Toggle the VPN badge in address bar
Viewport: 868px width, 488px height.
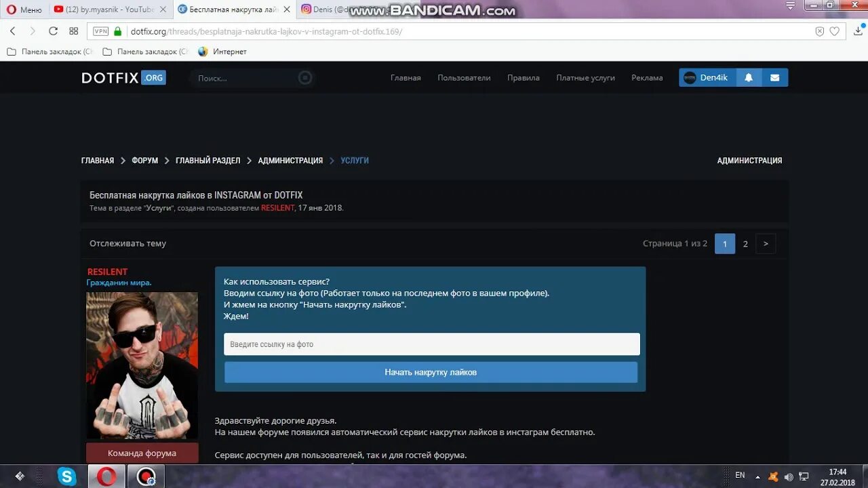coord(100,31)
